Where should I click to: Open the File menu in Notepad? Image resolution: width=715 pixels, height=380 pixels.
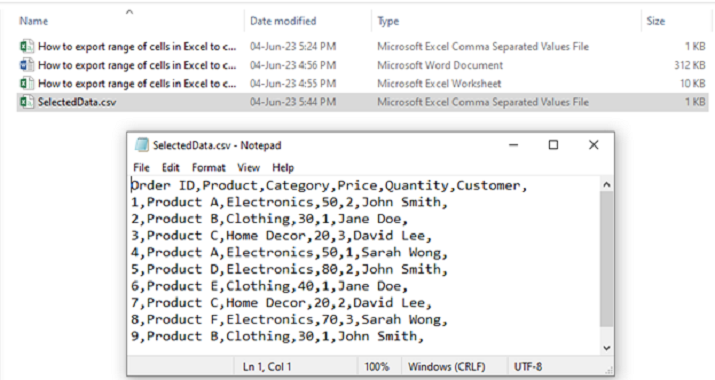pos(141,167)
